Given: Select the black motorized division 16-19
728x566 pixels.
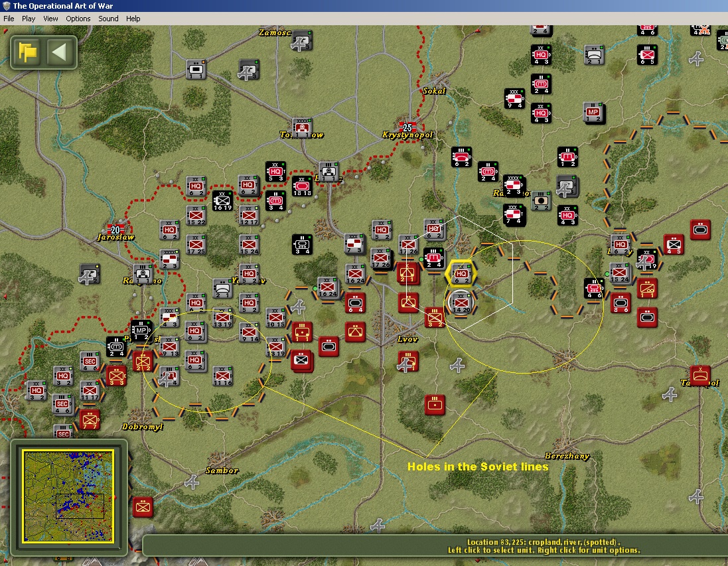Looking at the screenshot, I should coord(222,201).
